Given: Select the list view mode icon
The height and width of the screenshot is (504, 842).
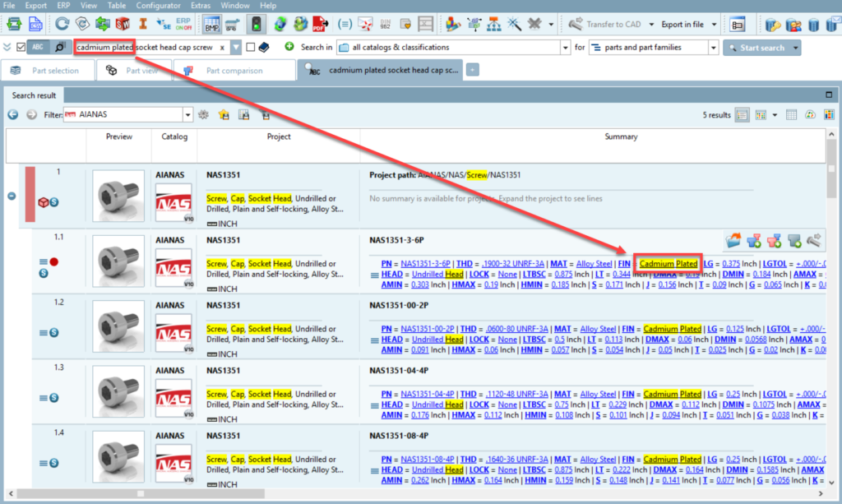Looking at the screenshot, I should (x=743, y=115).
